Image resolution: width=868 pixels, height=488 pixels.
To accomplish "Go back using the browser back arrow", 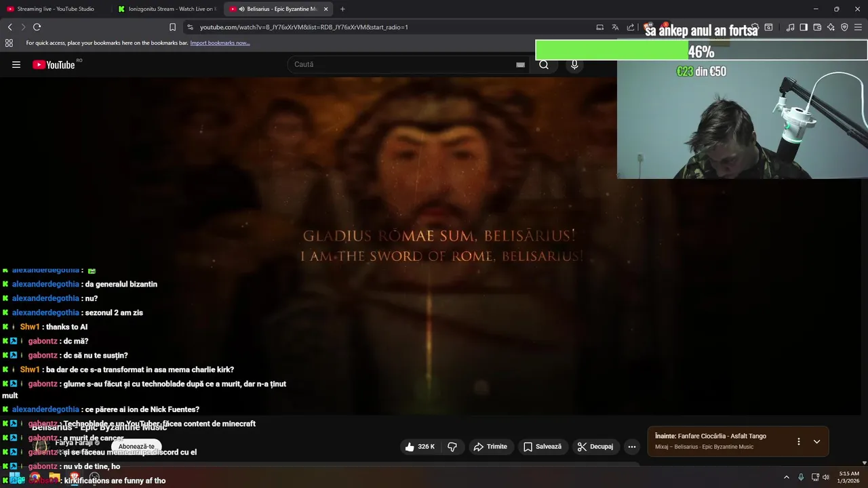I will pyautogui.click(x=9, y=27).
